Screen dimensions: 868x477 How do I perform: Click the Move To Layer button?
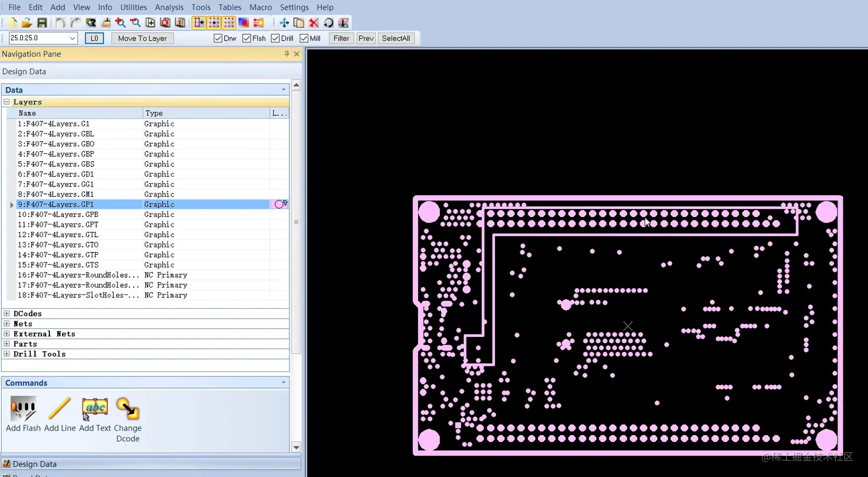(142, 38)
